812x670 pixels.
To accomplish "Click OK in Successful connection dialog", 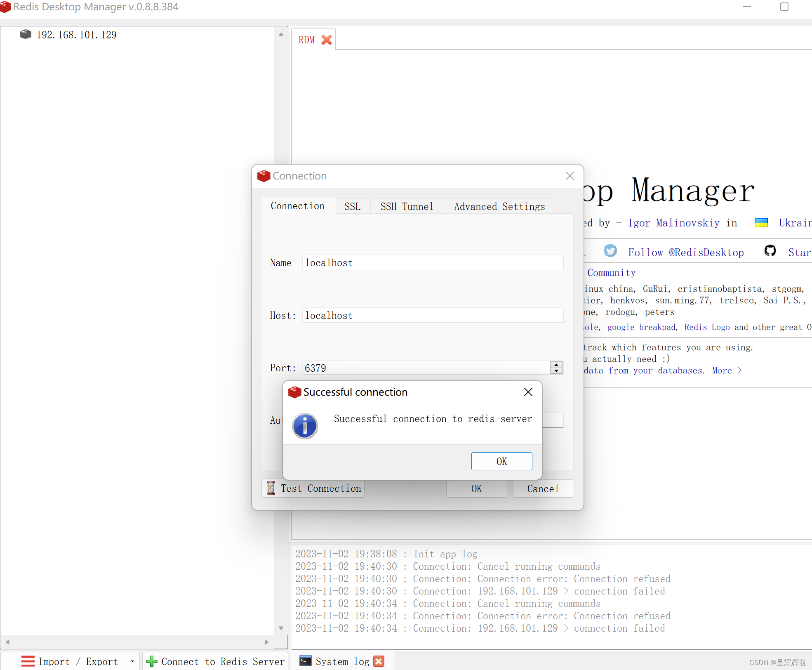I will (502, 461).
